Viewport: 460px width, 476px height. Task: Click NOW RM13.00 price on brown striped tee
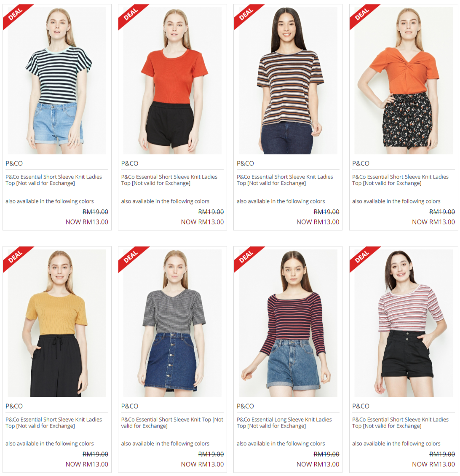(318, 222)
